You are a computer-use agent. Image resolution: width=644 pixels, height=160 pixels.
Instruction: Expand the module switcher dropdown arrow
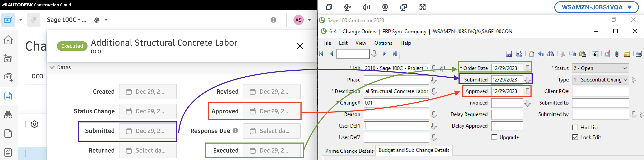21,20
